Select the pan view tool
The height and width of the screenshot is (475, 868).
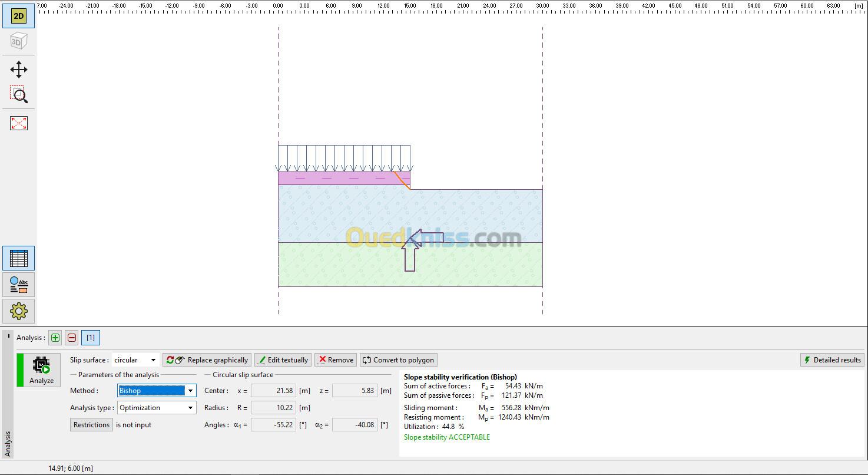(x=18, y=70)
